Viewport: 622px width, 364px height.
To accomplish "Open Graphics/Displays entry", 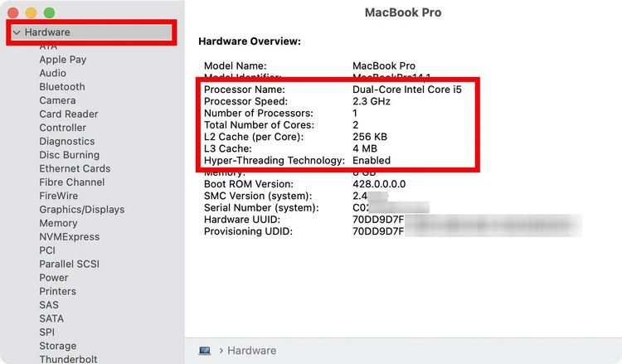I will [x=82, y=209].
